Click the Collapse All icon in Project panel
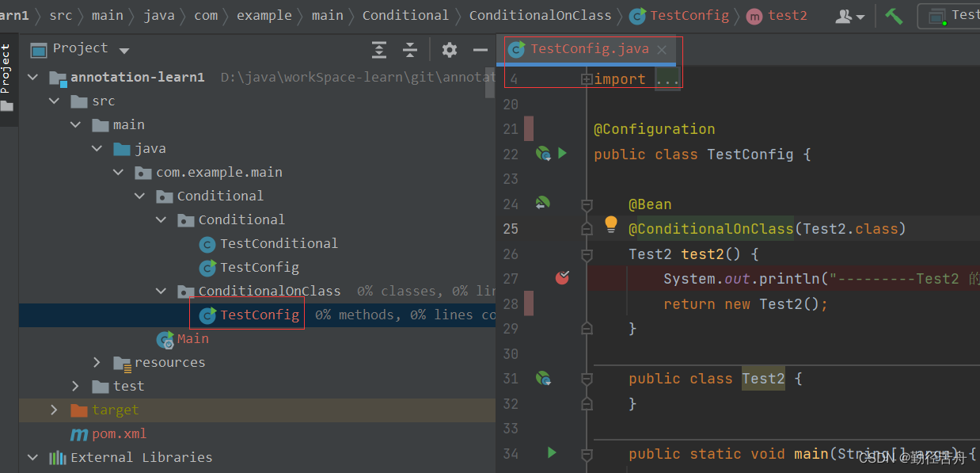Viewport: 980px width, 473px height. tap(409, 49)
